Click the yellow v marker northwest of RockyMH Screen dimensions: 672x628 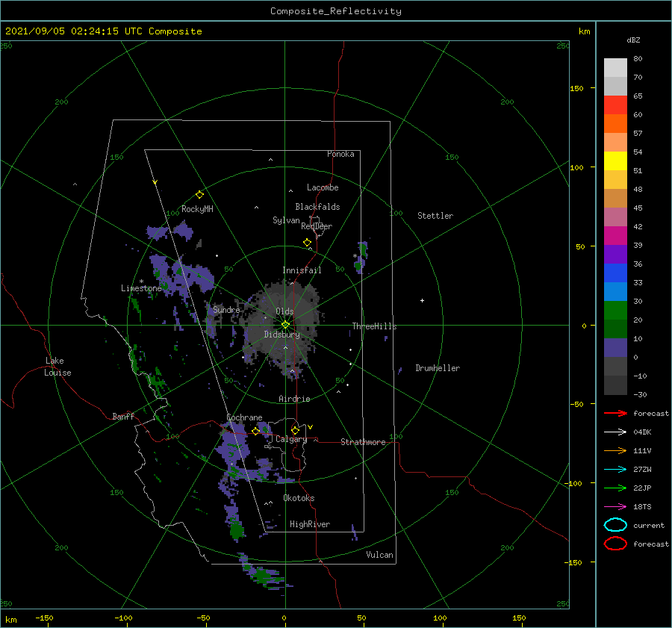click(155, 182)
